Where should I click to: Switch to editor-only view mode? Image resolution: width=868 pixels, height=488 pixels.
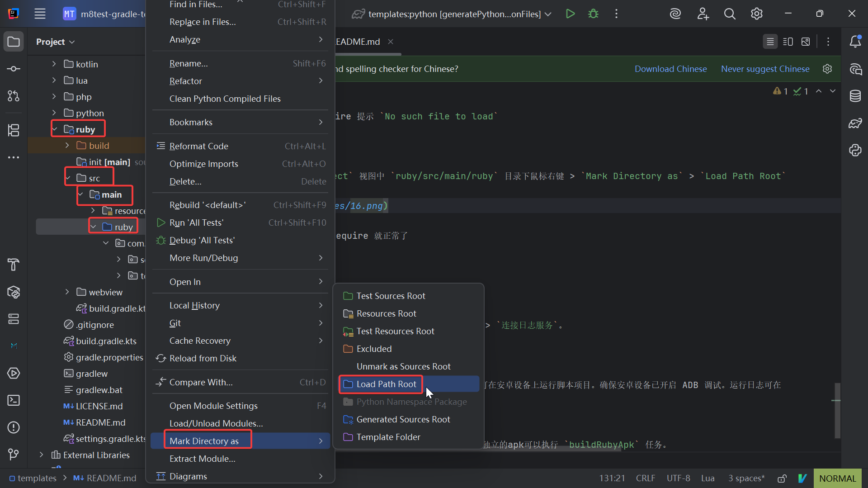pyautogui.click(x=770, y=42)
